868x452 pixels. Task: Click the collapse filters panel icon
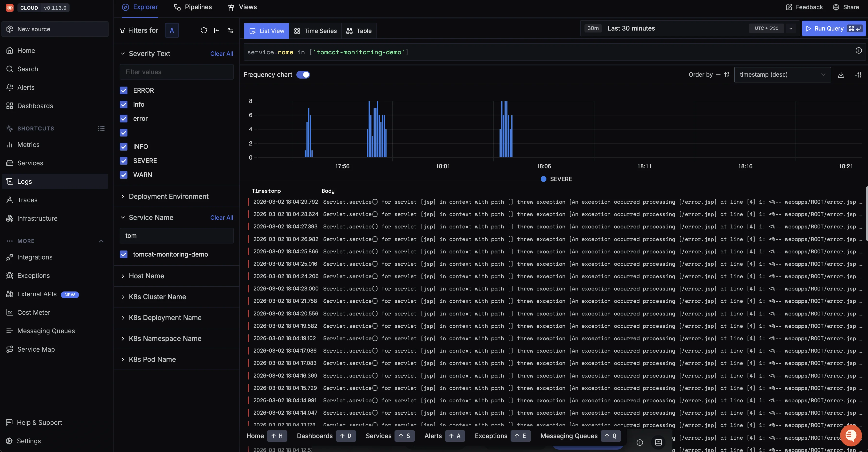point(217,30)
